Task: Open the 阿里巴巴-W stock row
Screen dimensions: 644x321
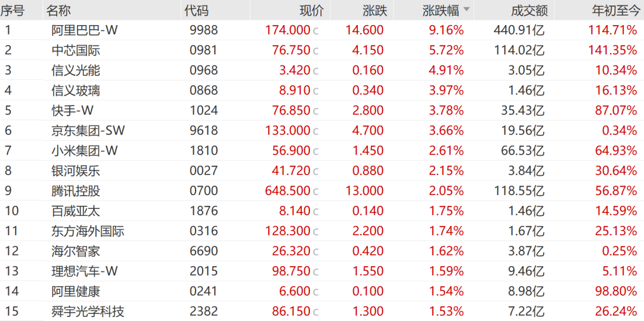Action: click(x=85, y=30)
